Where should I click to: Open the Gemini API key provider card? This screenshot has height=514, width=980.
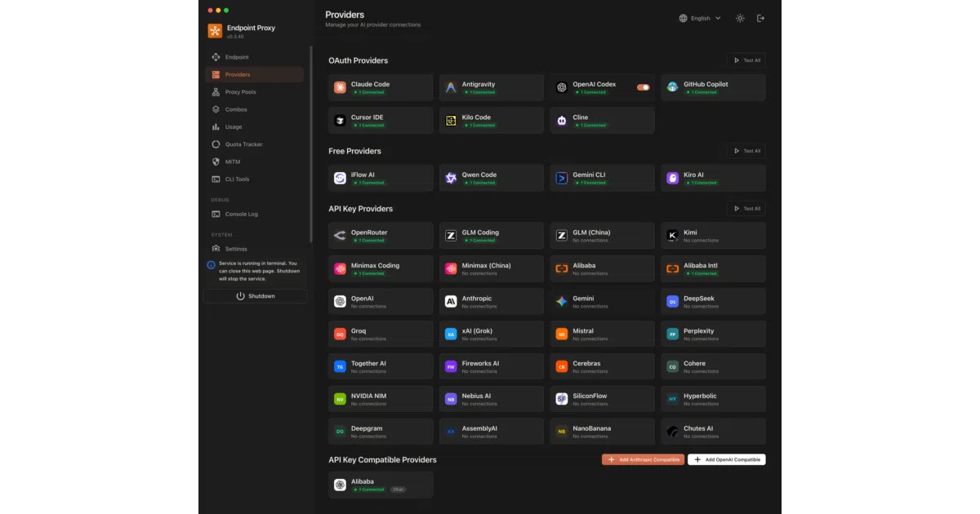pyautogui.click(x=602, y=302)
